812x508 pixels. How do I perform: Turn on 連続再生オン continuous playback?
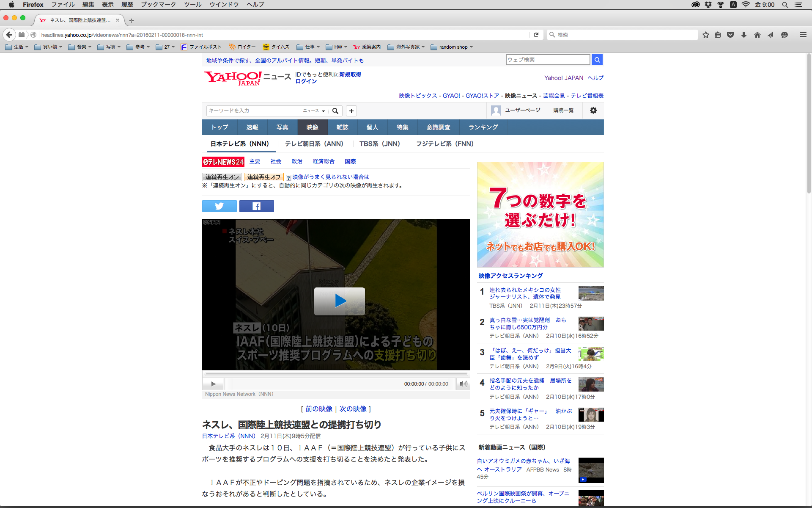coord(222,177)
